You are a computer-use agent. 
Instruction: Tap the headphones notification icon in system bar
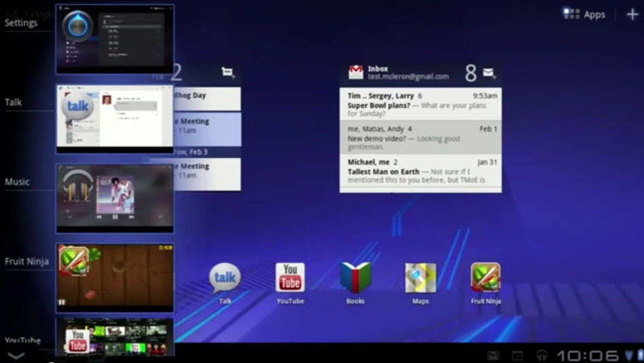541,355
